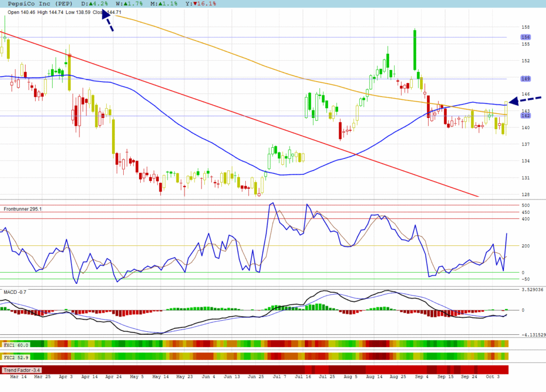The height and width of the screenshot is (392, 546).
Task: Click the Frontrunner 295.1 indicator label
Action: click(23, 209)
